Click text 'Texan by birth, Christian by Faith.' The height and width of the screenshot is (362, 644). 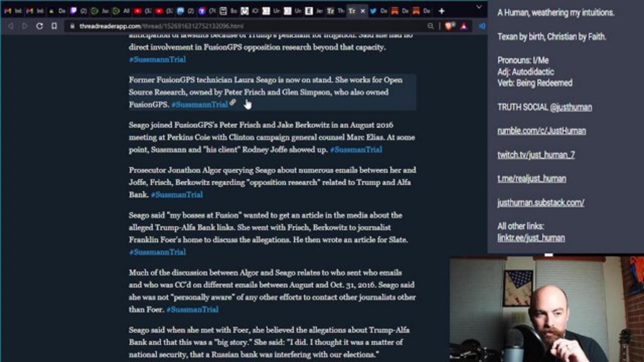tap(552, 37)
